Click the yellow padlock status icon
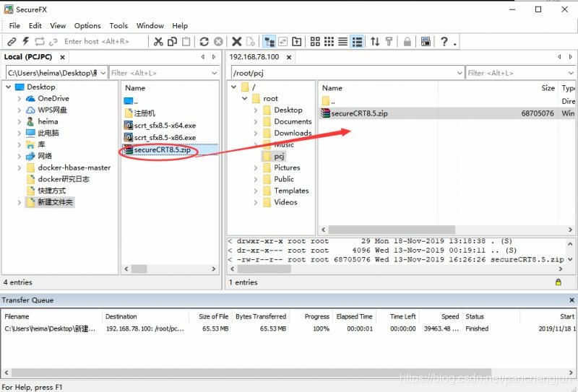Viewport: 578px width, 392px height. (x=558, y=282)
